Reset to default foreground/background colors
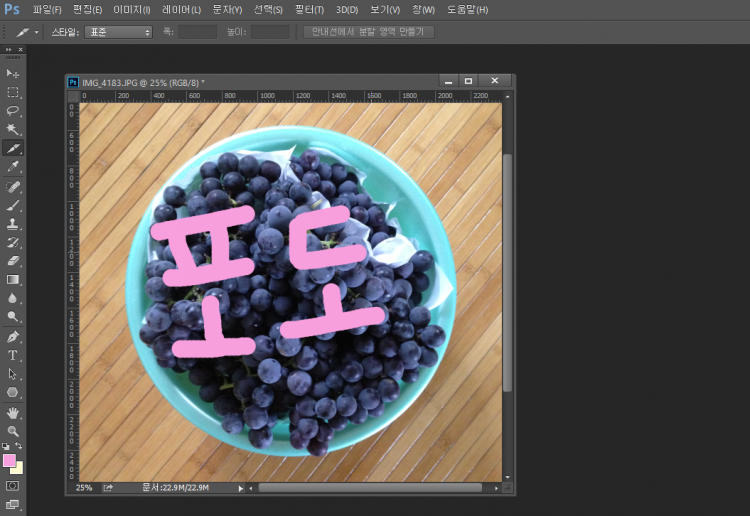The height and width of the screenshot is (516, 750). (x=6, y=446)
